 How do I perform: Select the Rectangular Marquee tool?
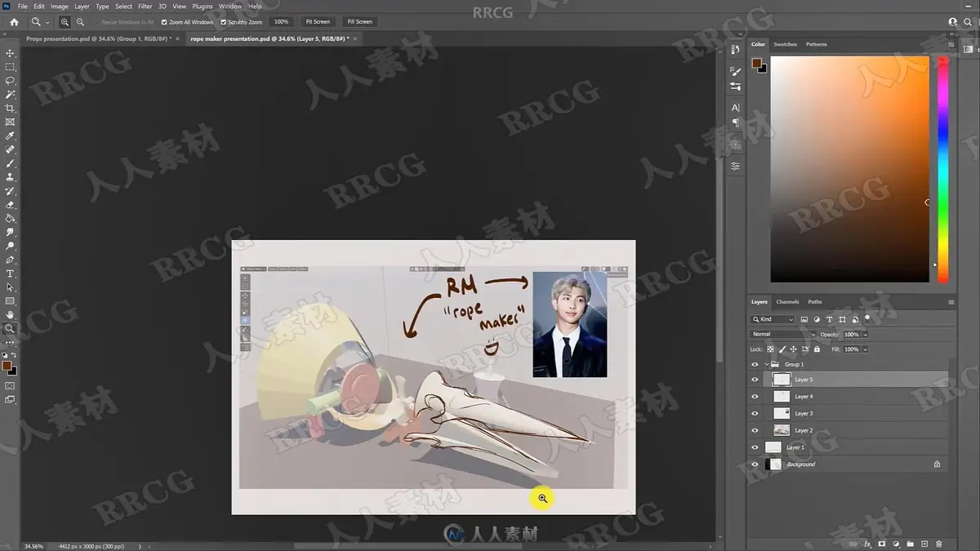(11, 67)
